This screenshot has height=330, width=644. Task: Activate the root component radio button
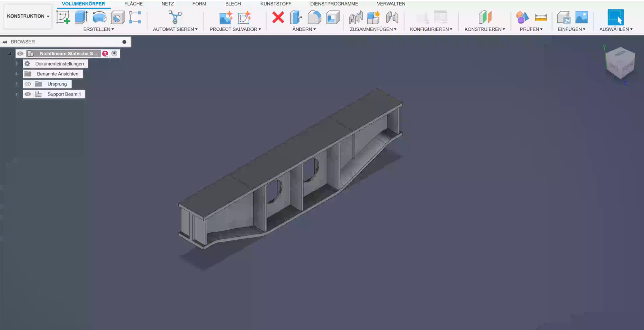coord(115,53)
